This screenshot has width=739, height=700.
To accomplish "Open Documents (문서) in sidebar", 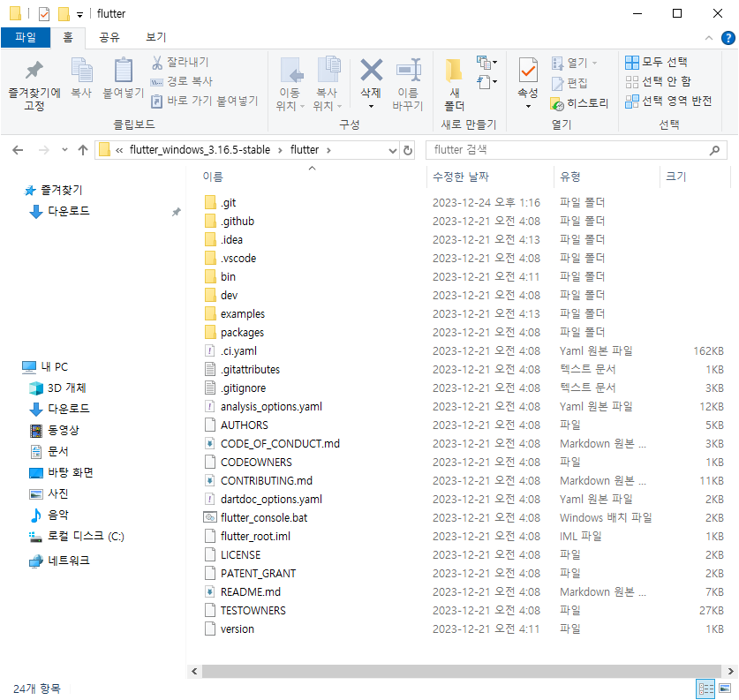I will [49, 451].
